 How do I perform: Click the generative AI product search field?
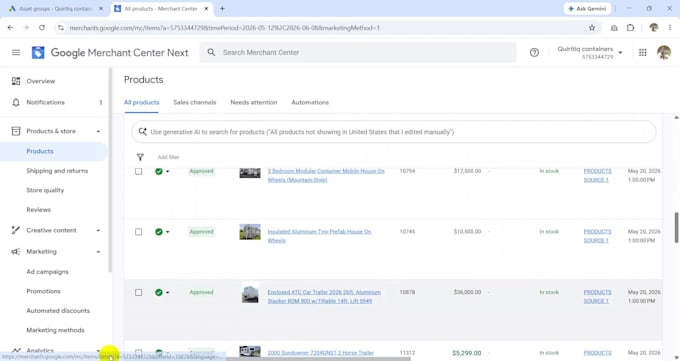point(394,132)
